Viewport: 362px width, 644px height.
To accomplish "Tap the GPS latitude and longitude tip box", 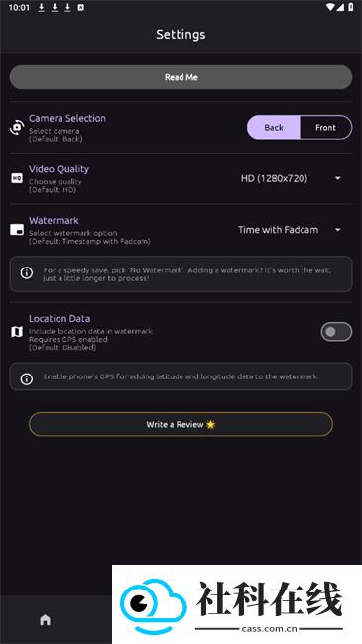I will click(x=181, y=376).
